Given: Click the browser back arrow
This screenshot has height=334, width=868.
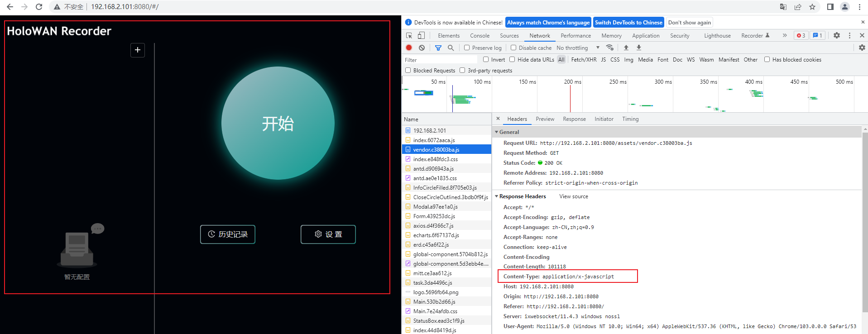Looking at the screenshot, I should (10, 7).
